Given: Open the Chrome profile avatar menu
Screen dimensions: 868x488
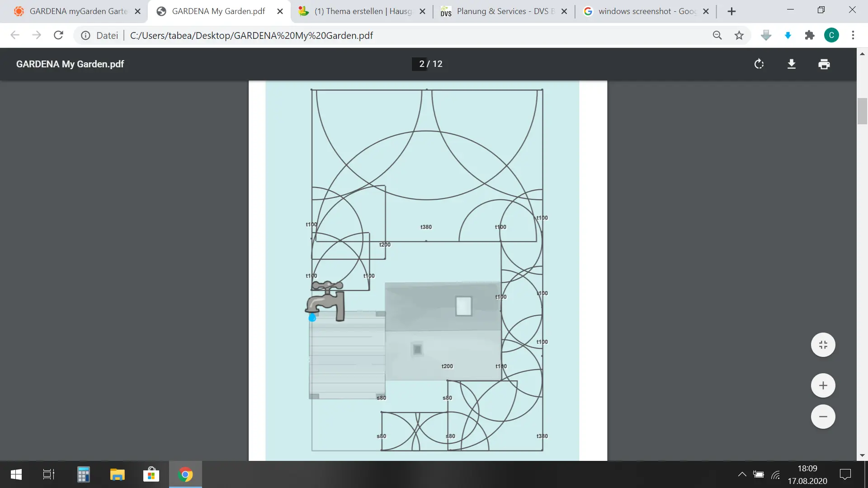Looking at the screenshot, I should 831,35.
